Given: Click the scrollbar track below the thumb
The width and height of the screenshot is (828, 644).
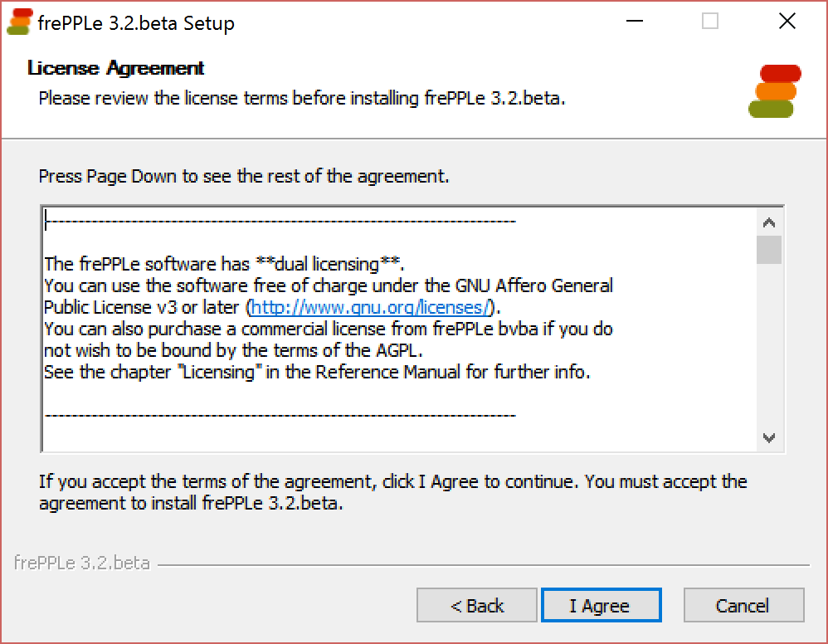Looking at the screenshot, I should pos(769,349).
